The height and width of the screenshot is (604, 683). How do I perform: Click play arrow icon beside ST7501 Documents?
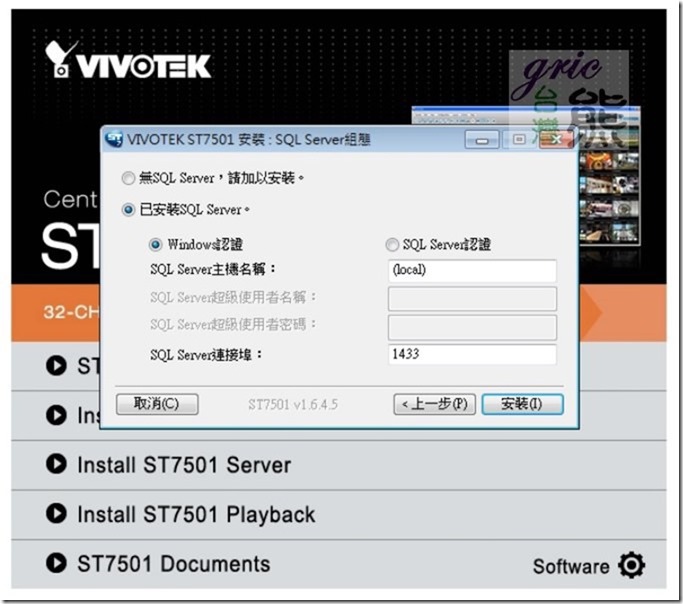pyautogui.click(x=56, y=563)
